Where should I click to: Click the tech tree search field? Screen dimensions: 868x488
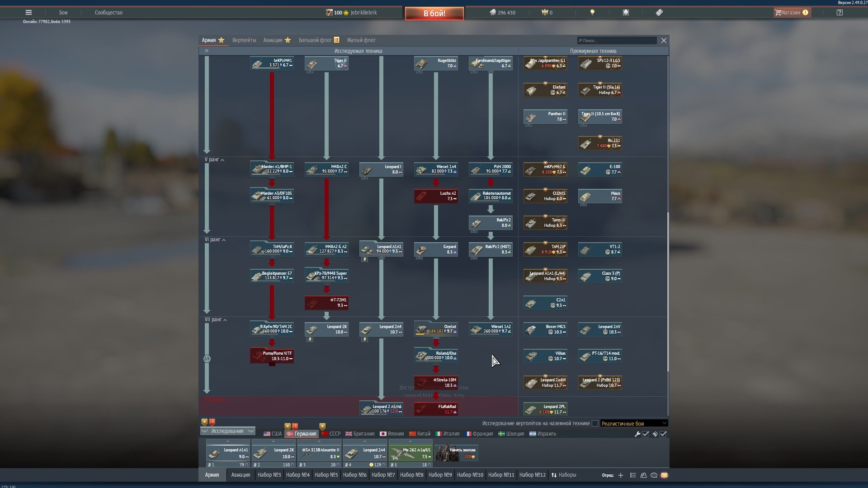(617, 41)
